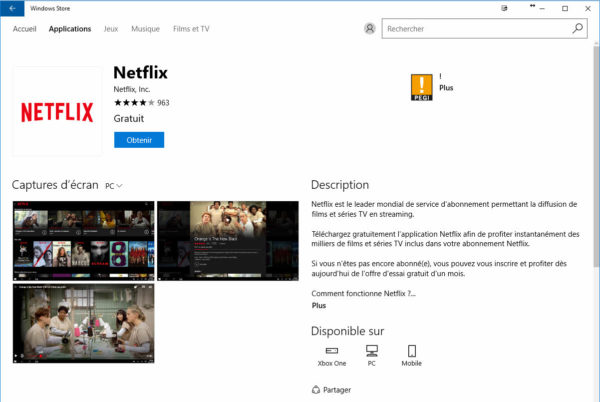Go to the Accueil tab

25,29
